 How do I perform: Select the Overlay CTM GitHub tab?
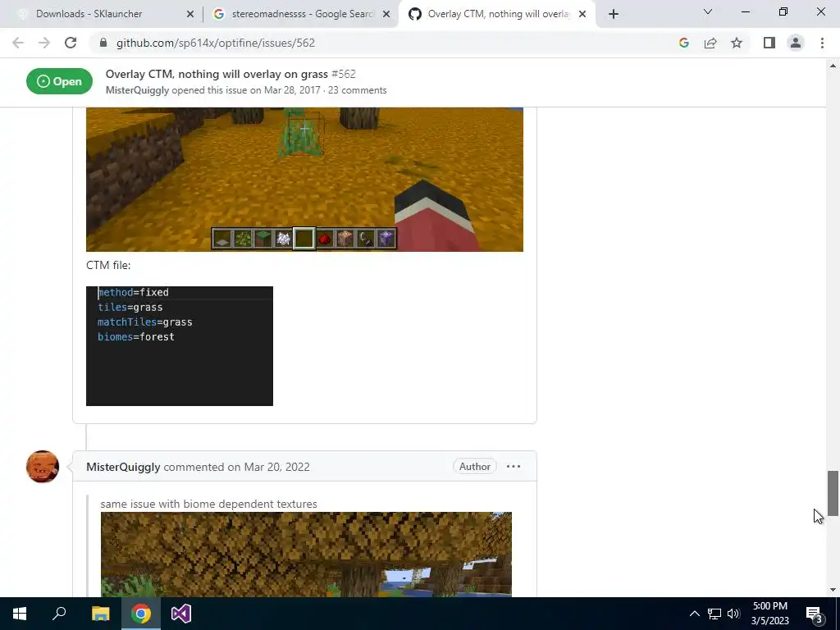(x=497, y=14)
